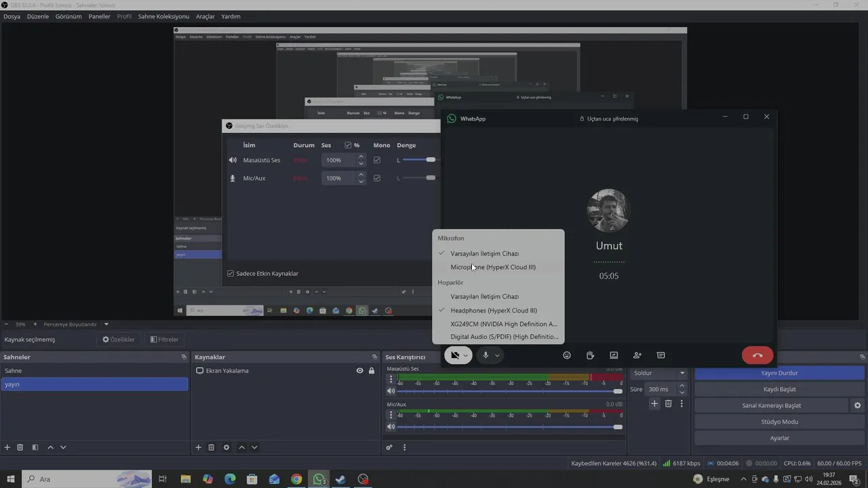Open chat message icon in WhatsApp call
The image size is (868, 488).
[x=660, y=355]
